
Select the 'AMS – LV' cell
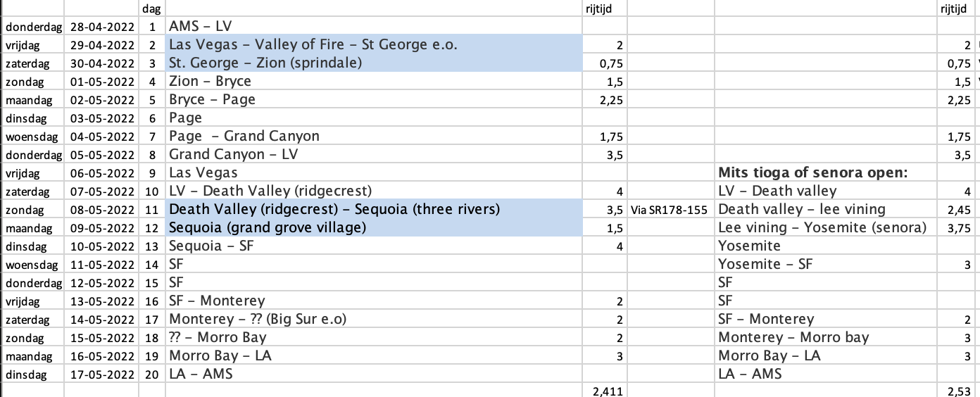pyautogui.click(x=201, y=26)
